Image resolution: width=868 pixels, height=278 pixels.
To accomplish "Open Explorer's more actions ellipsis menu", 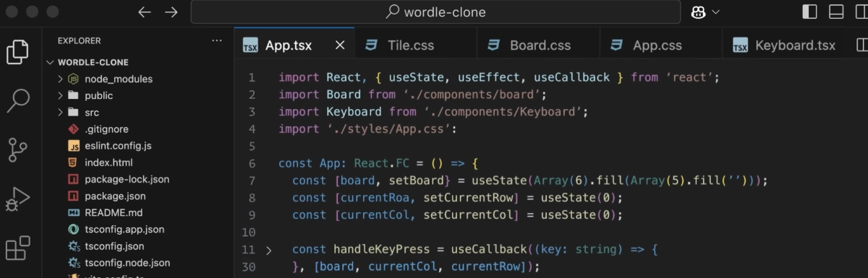I will point(217,41).
